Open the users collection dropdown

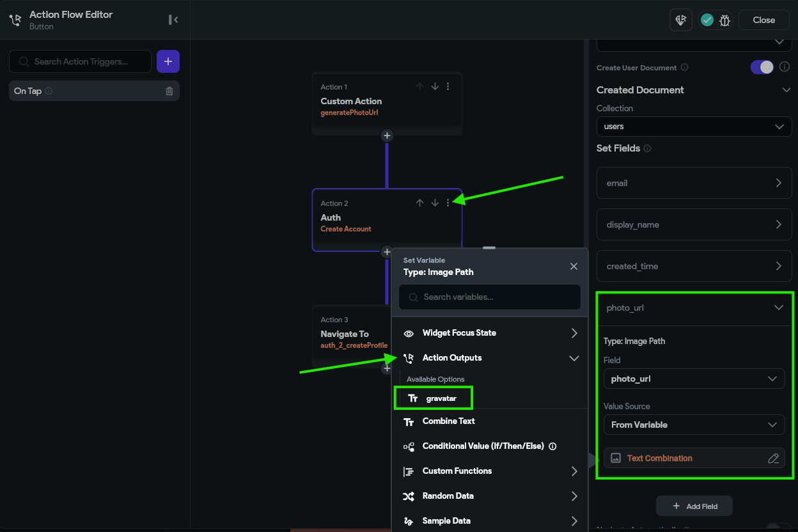pos(694,127)
